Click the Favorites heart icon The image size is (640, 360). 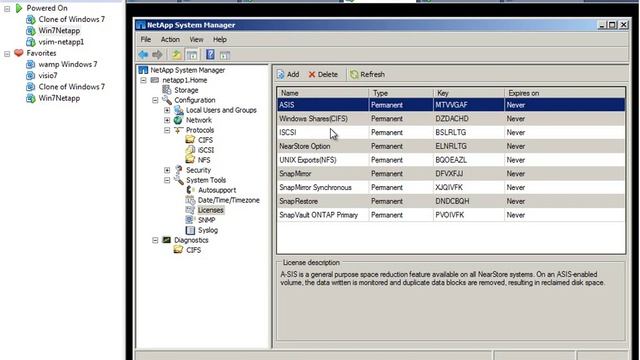(x=19, y=53)
